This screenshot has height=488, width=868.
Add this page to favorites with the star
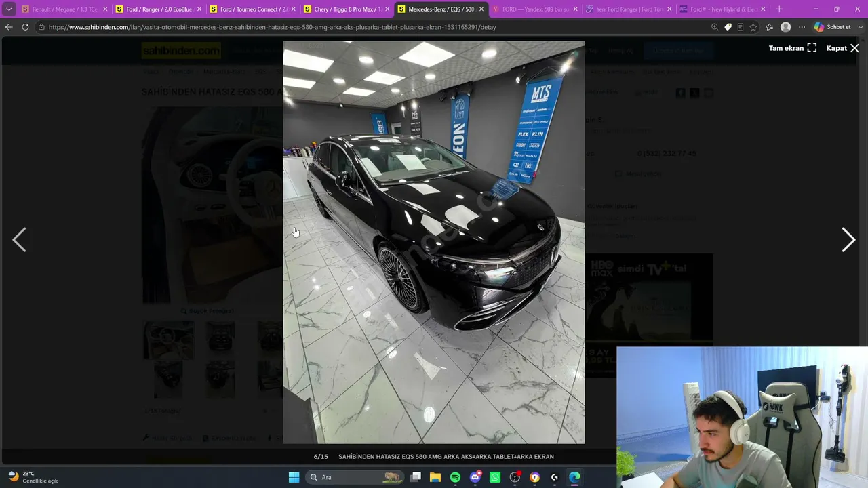click(x=753, y=27)
